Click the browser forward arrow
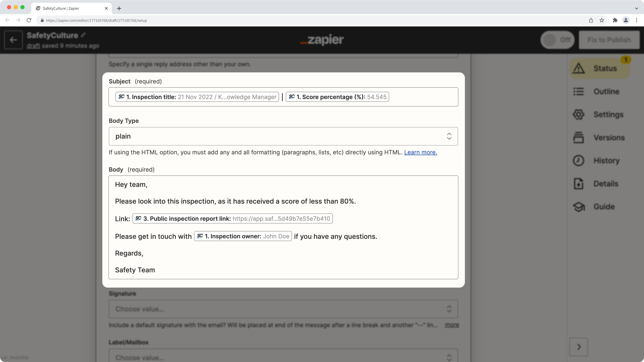The image size is (644, 362). click(x=18, y=20)
